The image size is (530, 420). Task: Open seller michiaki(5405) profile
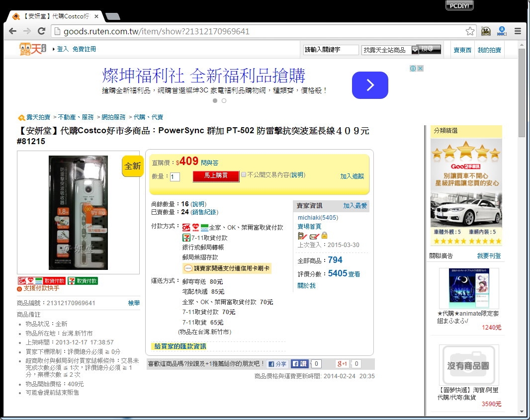click(318, 218)
